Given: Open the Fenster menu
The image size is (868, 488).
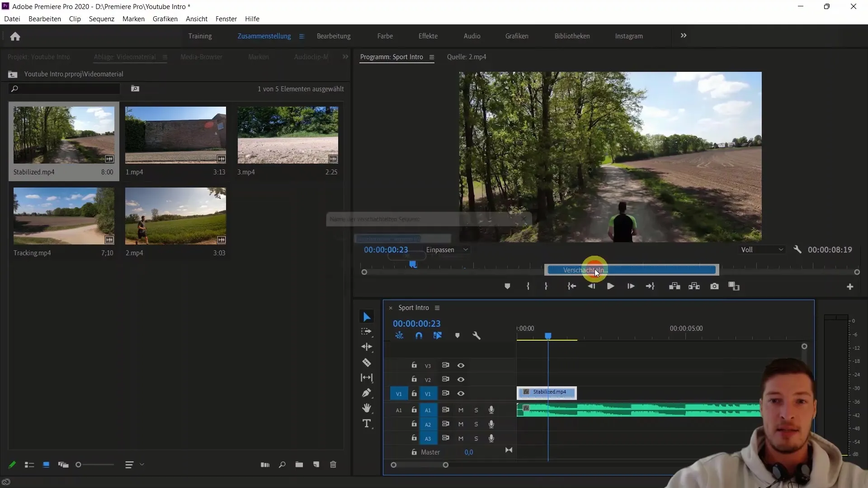Looking at the screenshot, I should pos(226,19).
